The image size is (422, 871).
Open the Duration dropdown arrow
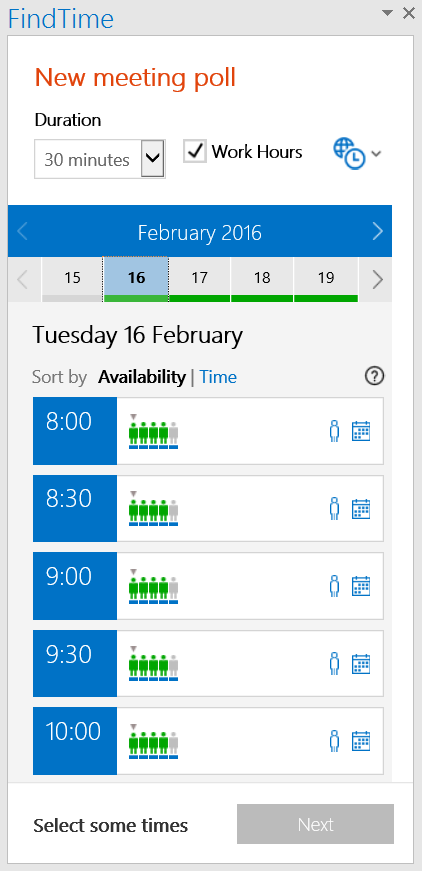(x=153, y=159)
